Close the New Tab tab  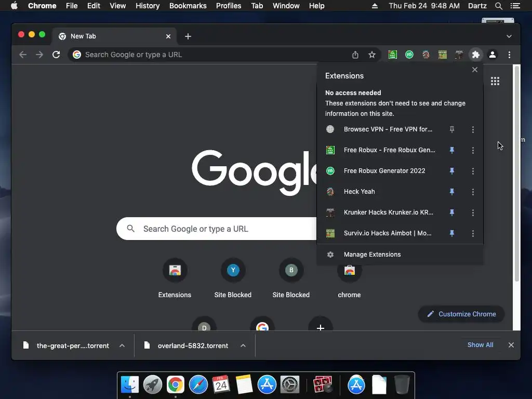click(x=168, y=36)
